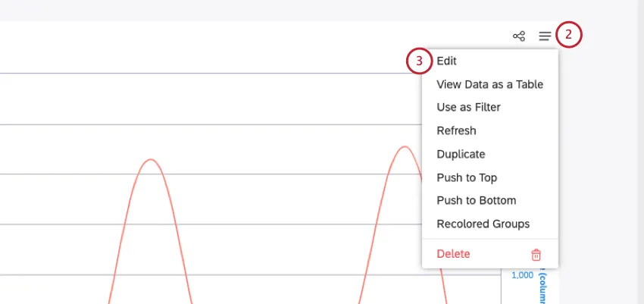
Task: Click the blue vertical axis title
Action: point(542,290)
